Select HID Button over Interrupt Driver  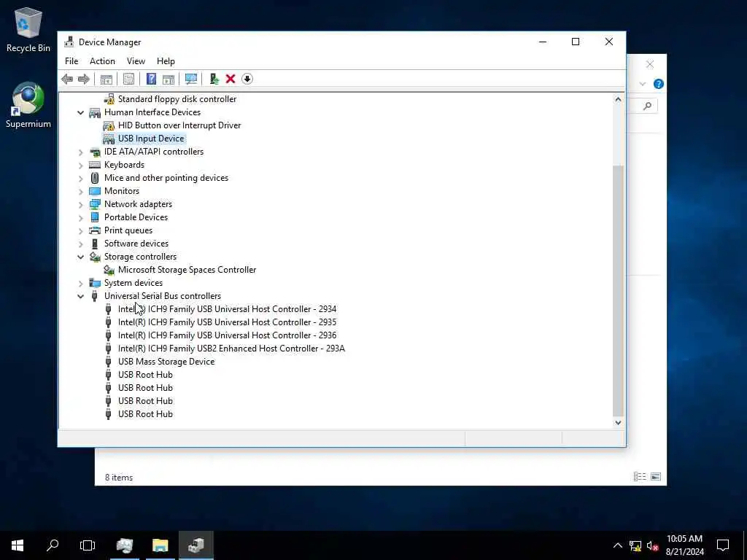179,125
